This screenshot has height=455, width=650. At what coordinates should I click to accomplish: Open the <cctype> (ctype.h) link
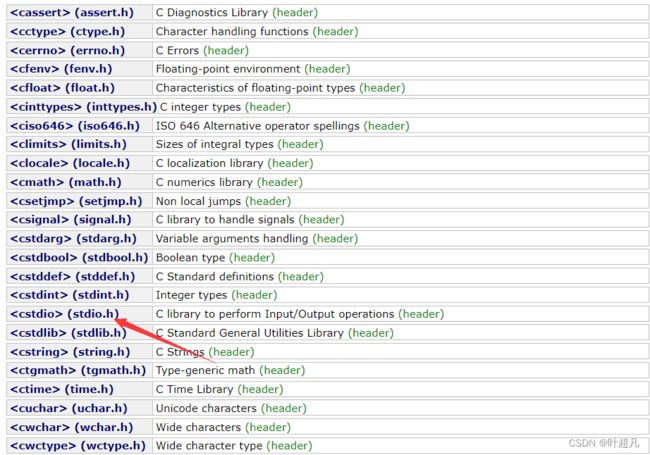pos(67,31)
